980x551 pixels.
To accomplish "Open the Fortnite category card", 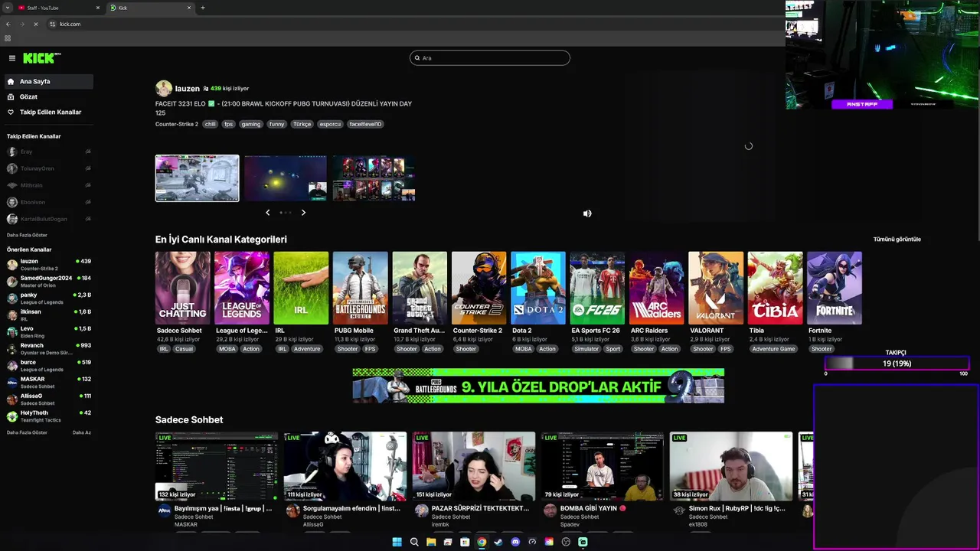I will click(835, 289).
